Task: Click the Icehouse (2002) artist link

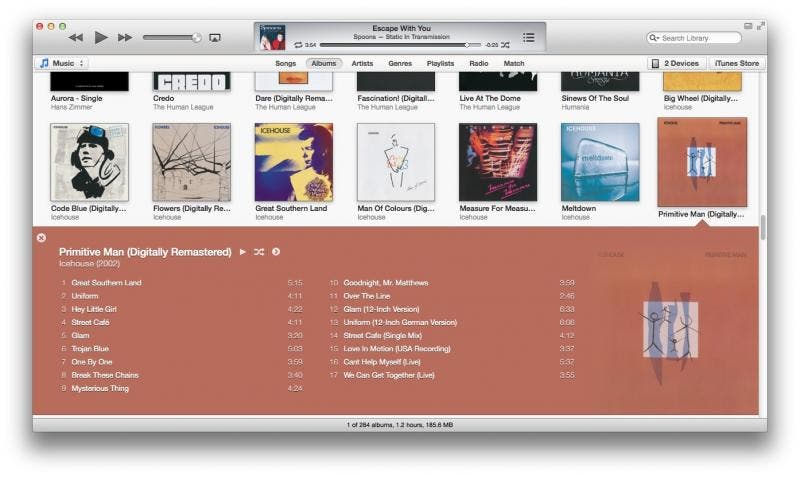Action: coord(89,263)
